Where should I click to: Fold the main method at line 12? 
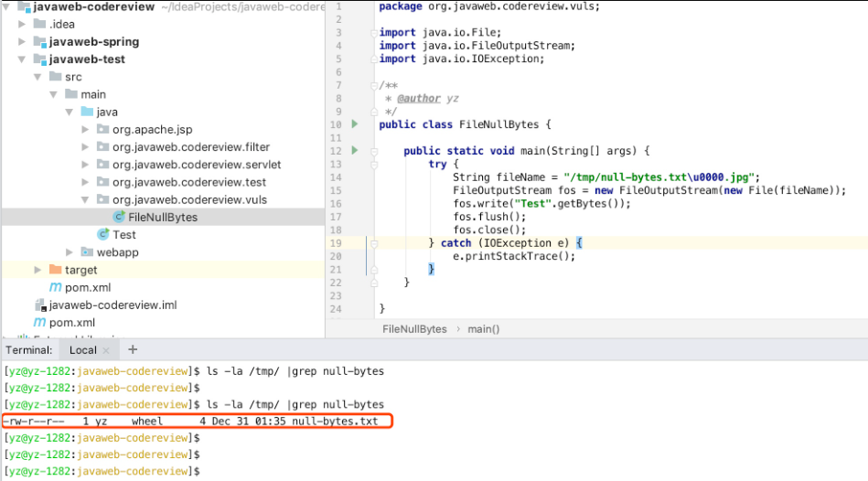click(374, 151)
